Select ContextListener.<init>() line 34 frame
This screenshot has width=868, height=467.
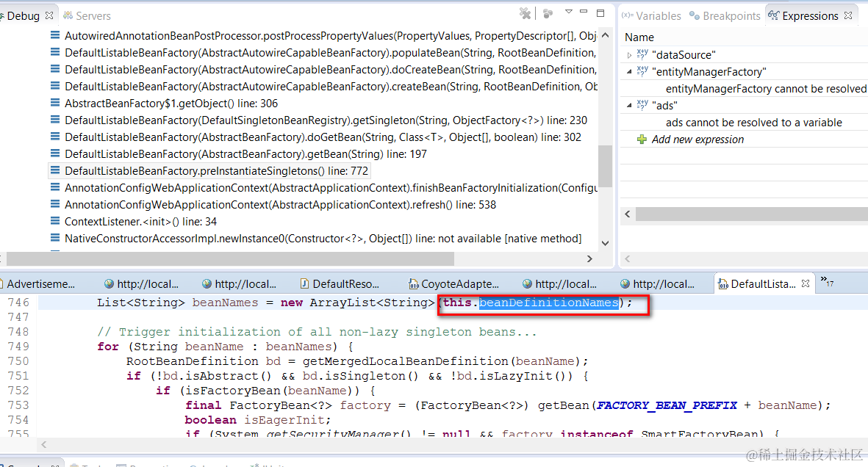[x=140, y=221]
